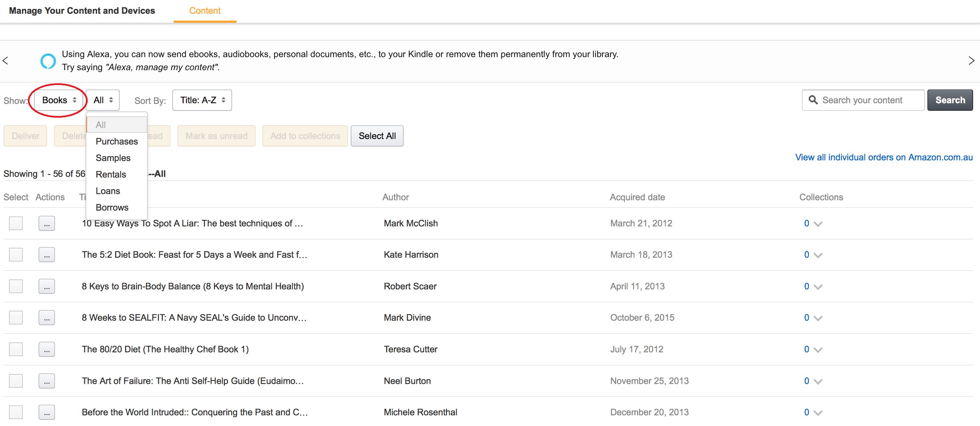The height and width of the screenshot is (426, 980).
Task: Open the actions menu for The 5:2 Diet Book
Action: coord(46,255)
